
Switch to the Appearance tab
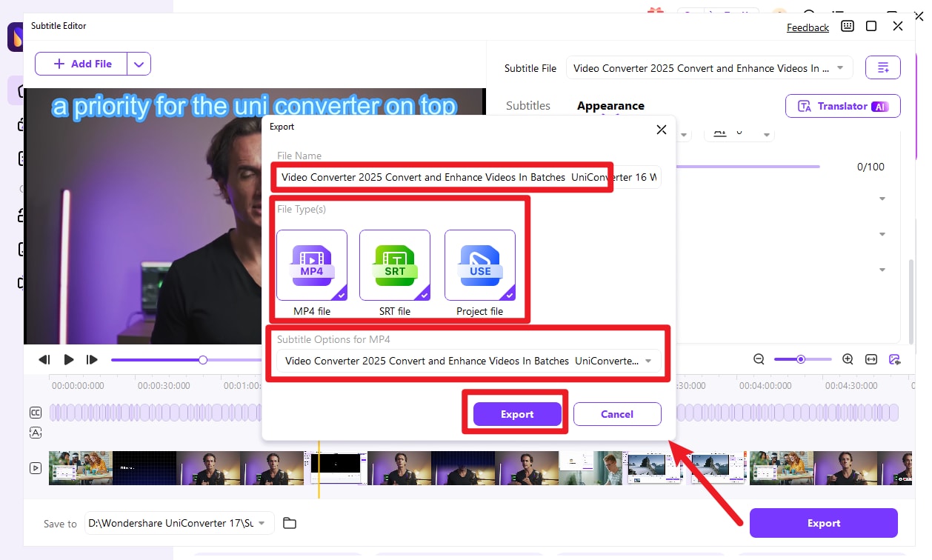coord(610,105)
